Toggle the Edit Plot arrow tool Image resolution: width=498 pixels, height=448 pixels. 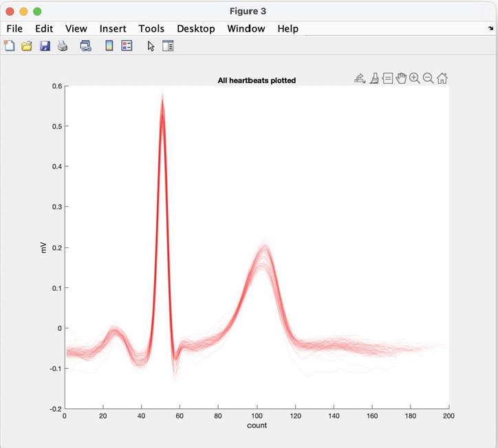[151, 46]
